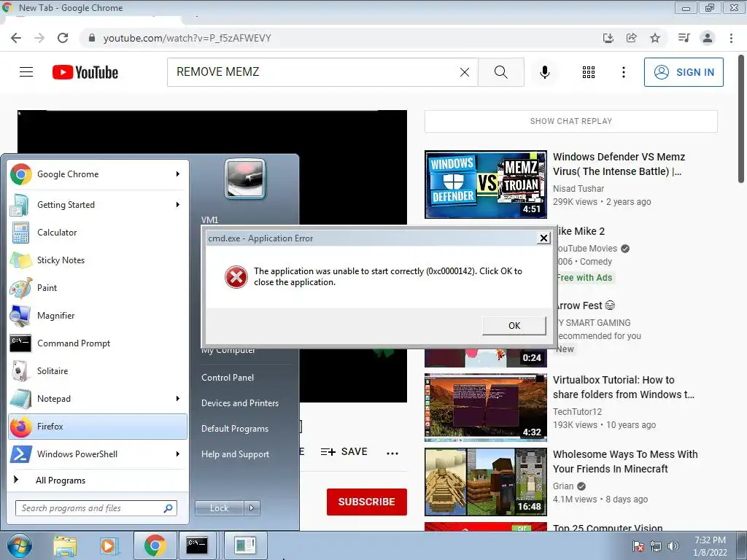The image size is (747, 560).
Task: Bookmark this page with the star icon
Action: click(655, 38)
